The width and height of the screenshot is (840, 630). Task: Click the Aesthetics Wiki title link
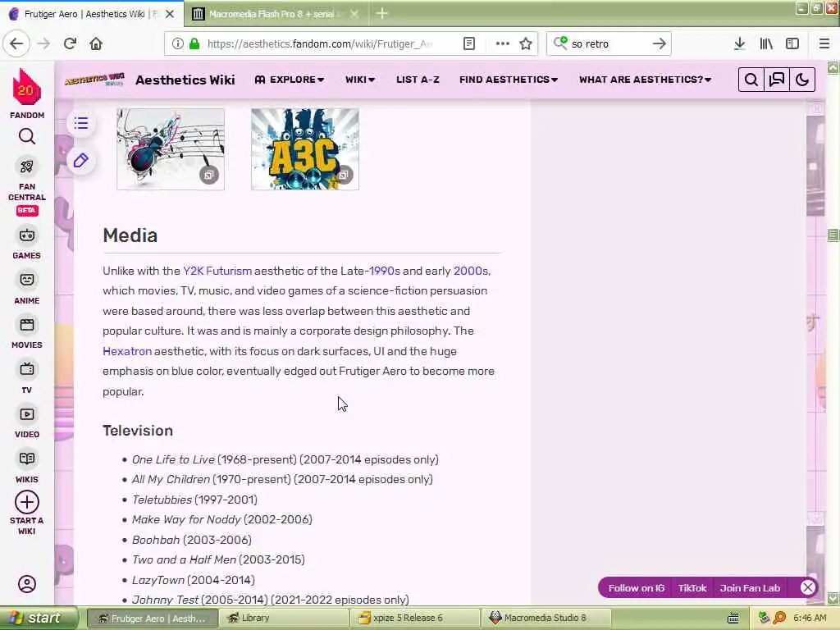185,80
